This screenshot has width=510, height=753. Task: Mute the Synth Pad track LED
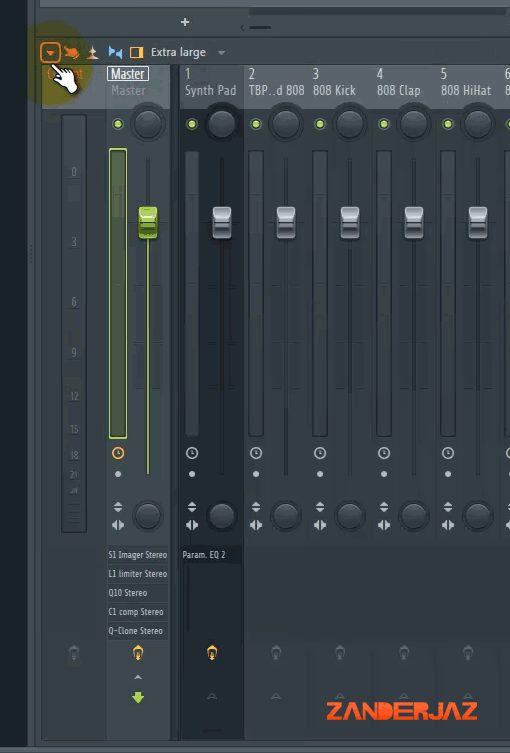pyautogui.click(x=192, y=124)
